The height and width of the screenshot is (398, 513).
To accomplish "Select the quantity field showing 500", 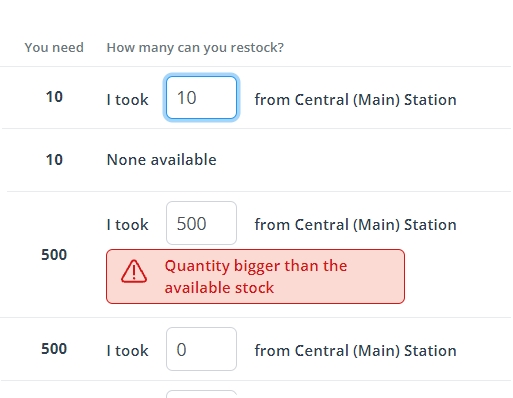I will click(201, 223).
